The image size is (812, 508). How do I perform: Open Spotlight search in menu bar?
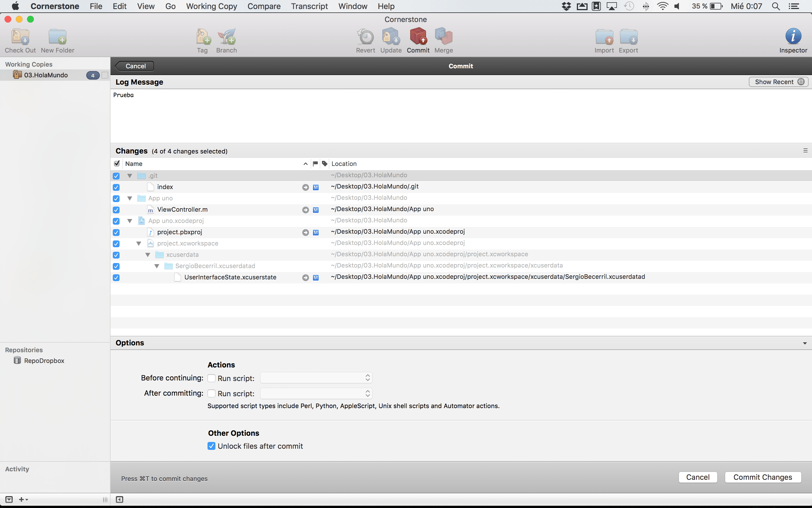point(776,6)
